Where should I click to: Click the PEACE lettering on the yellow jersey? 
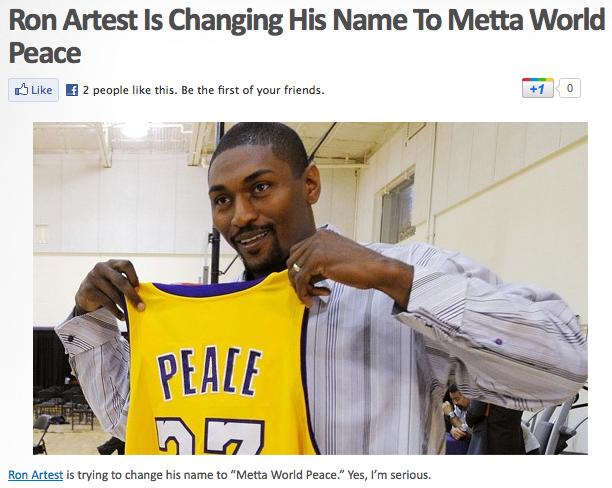click(210, 374)
